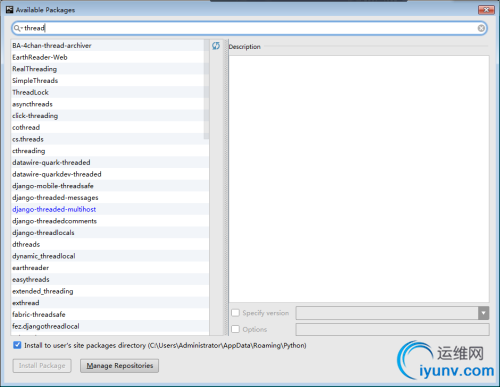Viewport: 500px width, 387px height.
Task: Close the Available Packages dialog
Action: click(486, 10)
